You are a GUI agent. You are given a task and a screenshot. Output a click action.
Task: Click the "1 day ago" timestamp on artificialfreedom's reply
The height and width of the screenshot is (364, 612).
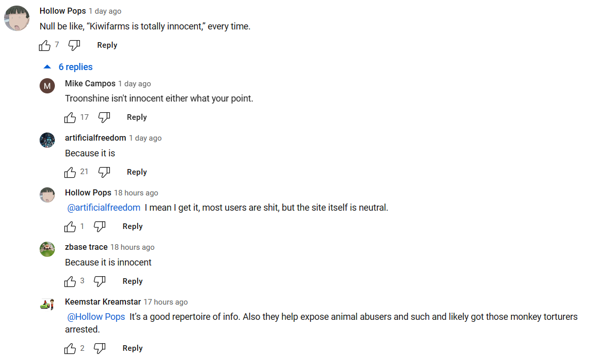pos(145,138)
